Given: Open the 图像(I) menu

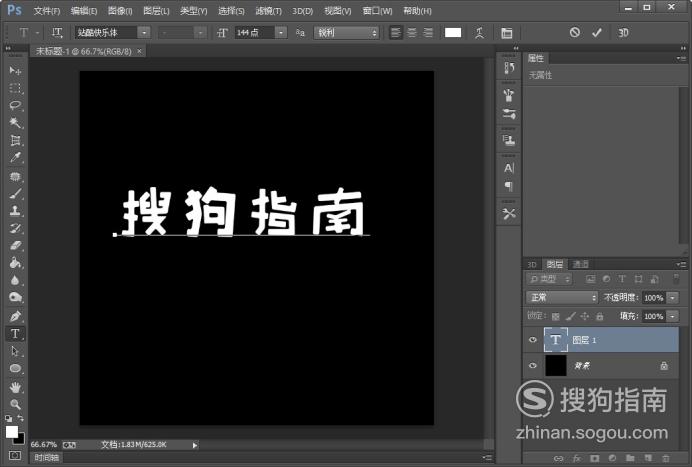Looking at the screenshot, I should pos(120,11).
